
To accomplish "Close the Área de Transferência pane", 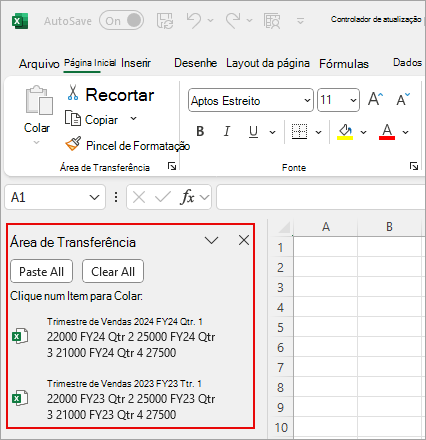I will 244,240.
